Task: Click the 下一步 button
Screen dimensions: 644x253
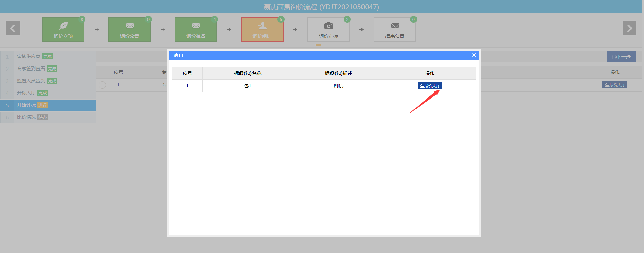Action: coord(621,57)
